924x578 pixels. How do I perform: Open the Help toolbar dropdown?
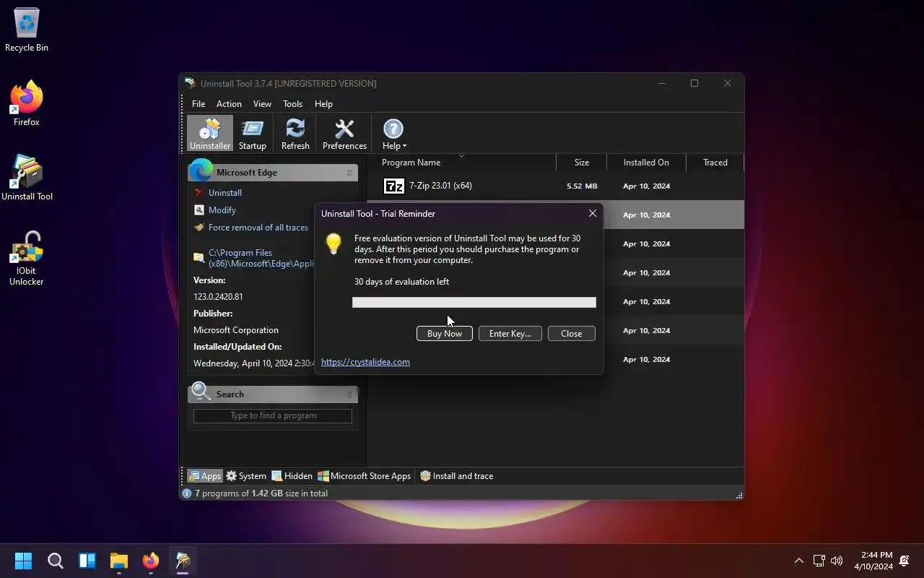point(394,134)
